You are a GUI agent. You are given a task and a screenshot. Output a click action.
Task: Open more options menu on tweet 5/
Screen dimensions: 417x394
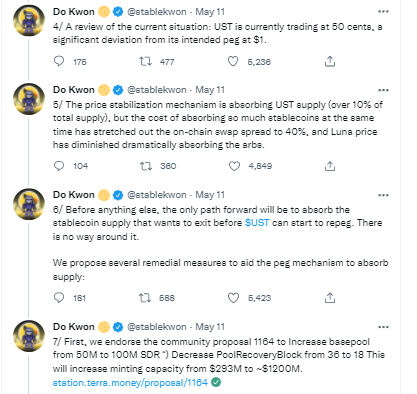[383, 90]
